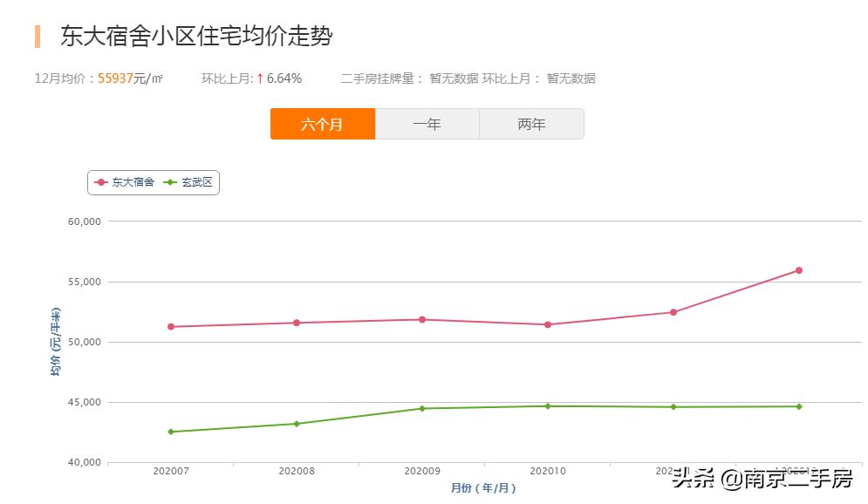Switch to the 一年 tab
868x504 pixels.
tap(427, 124)
